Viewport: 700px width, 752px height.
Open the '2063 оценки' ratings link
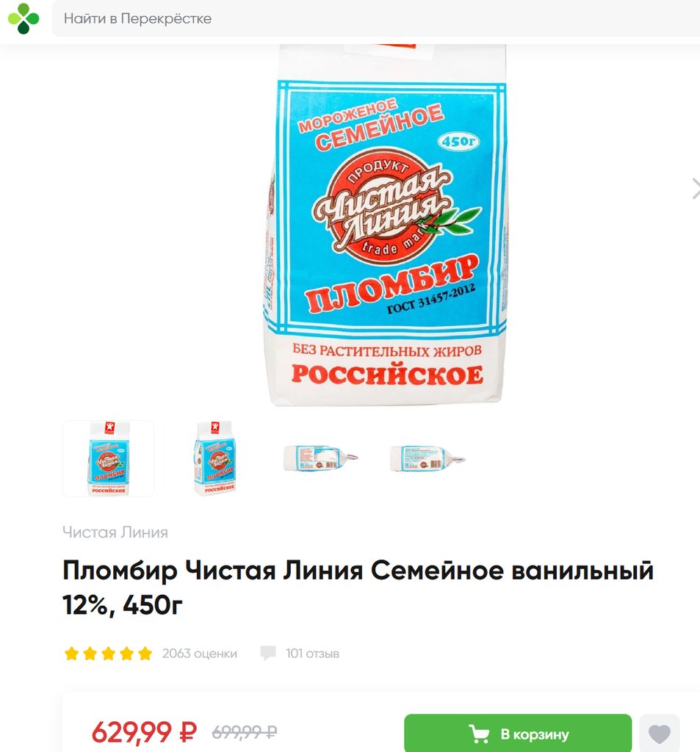200,653
